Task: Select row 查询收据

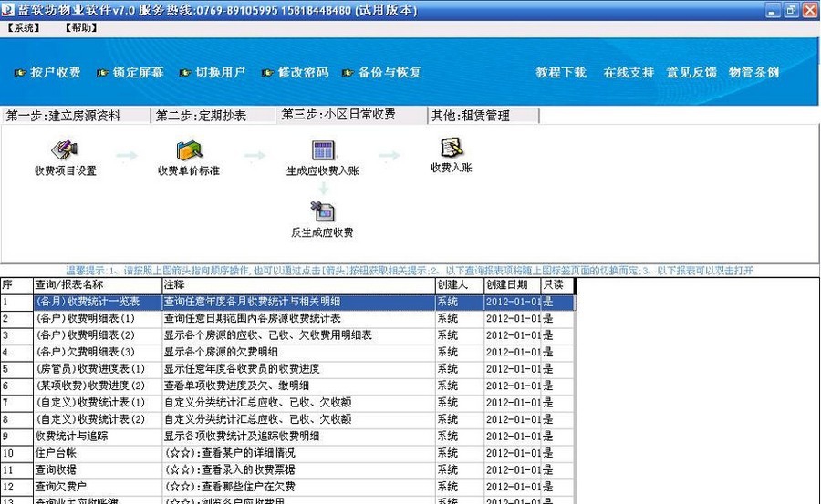Action: [x=287, y=469]
